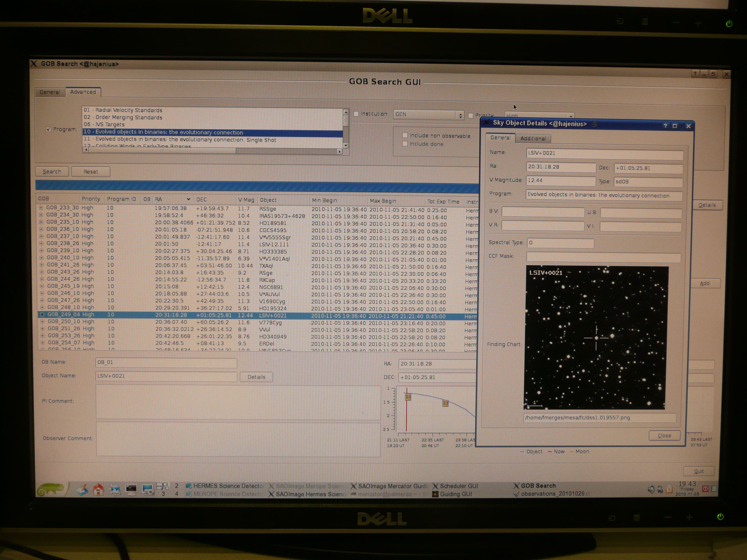Image resolution: width=747 pixels, height=560 pixels.
Task: Check Include done option
Action: 405,144
